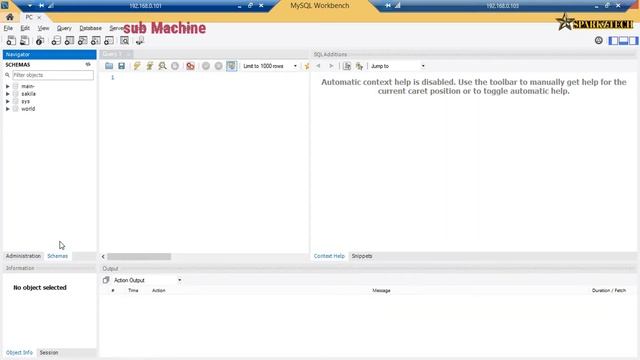This screenshot has height=360, width=640.
Task: Save the script with floppy disk icon
Action: click(122, 66)
